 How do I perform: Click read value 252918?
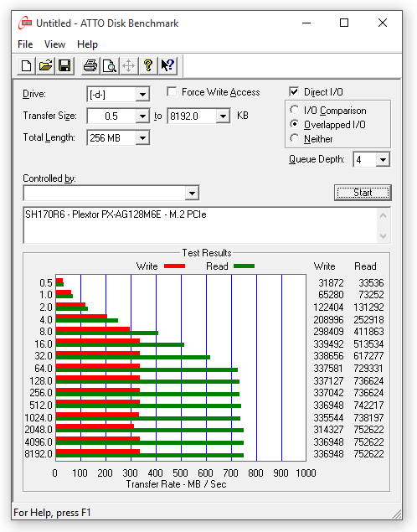(x=369, y=320)
